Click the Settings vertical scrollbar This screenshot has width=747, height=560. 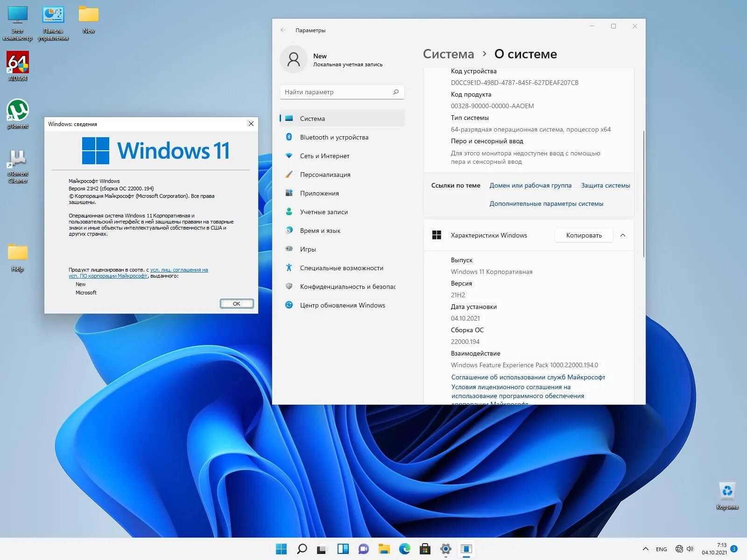[x=644, y=194]
